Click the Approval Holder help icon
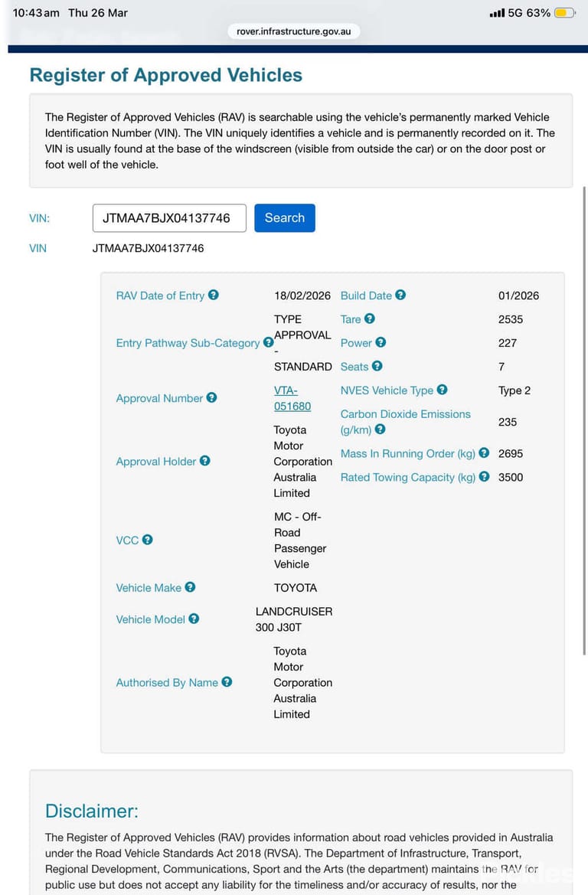Image resolution: width=588 pixels, height=895 pixels. coord(205,461)
